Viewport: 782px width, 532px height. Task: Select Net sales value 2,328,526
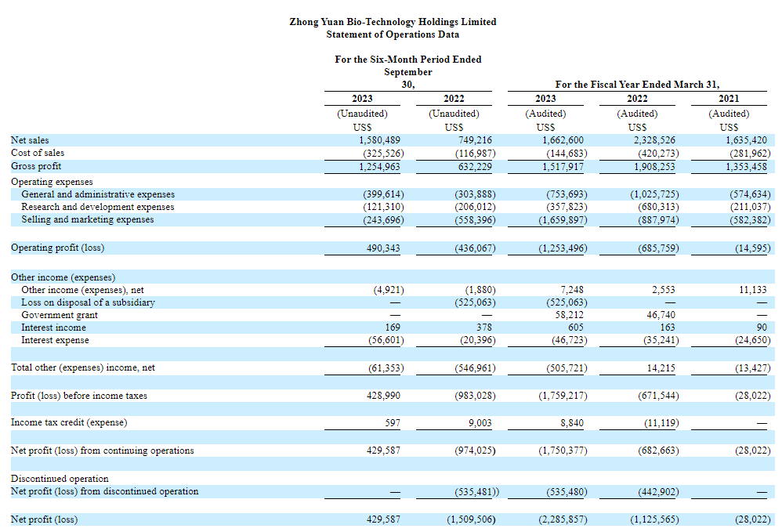[654, 140]
